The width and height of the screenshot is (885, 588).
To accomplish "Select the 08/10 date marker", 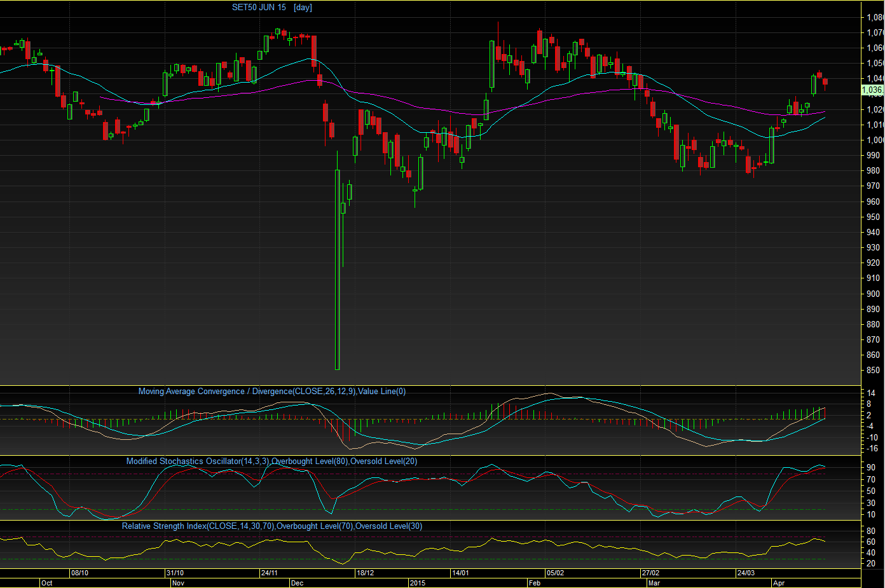I will pos(79,573).
